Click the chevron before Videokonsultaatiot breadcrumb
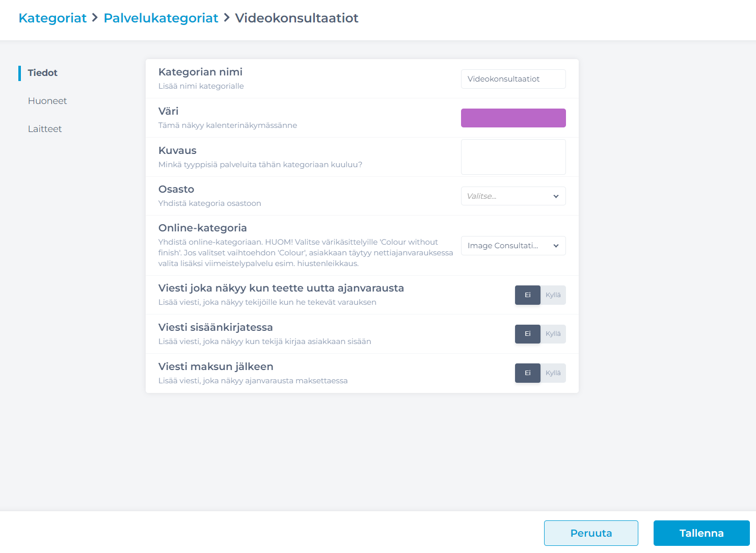The width and height of the screenshot is (756, 553). coord(227,18)
